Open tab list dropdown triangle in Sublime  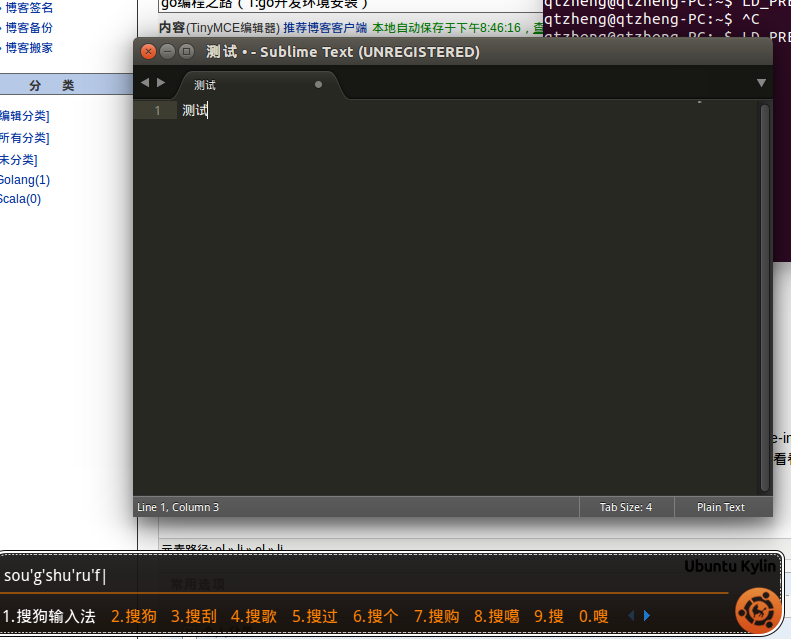click(x=761, y=83)
